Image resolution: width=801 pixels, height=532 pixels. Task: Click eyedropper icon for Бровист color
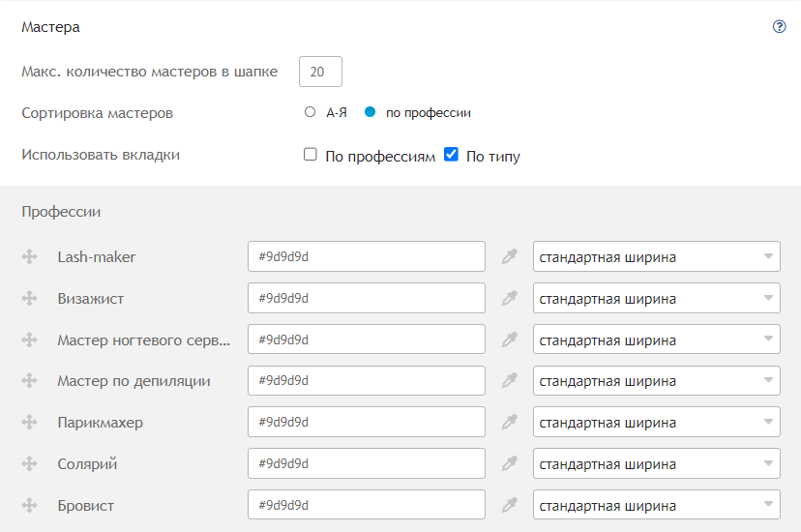(x=509, y=505)
